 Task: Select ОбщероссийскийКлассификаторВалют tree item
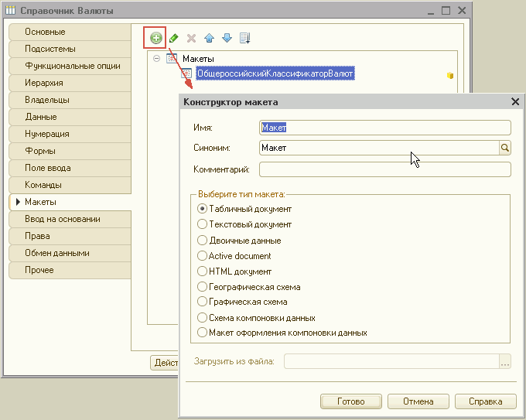[x=275, y=73]
